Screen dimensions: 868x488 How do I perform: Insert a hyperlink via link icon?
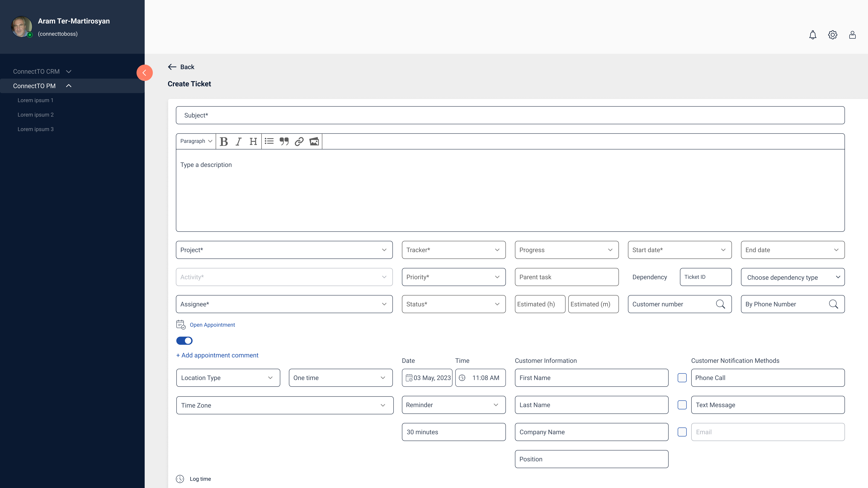[x=299, y=141]
